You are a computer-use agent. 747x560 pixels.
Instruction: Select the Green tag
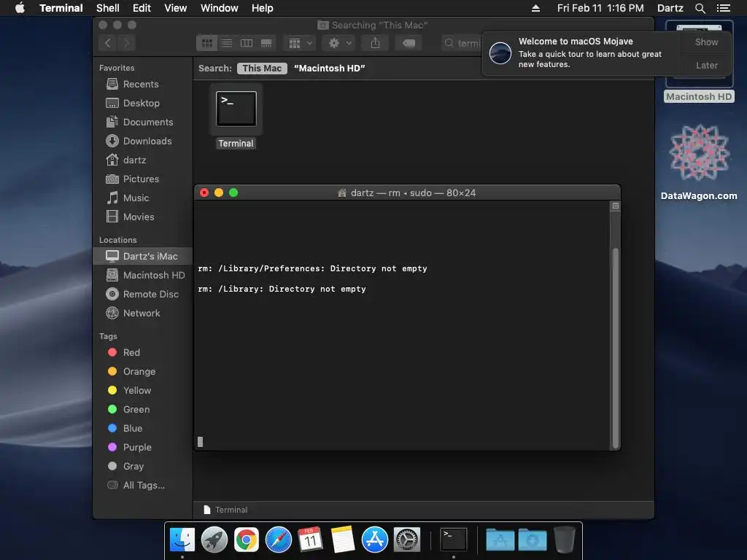pyautogui.click(x=136, y=410)
